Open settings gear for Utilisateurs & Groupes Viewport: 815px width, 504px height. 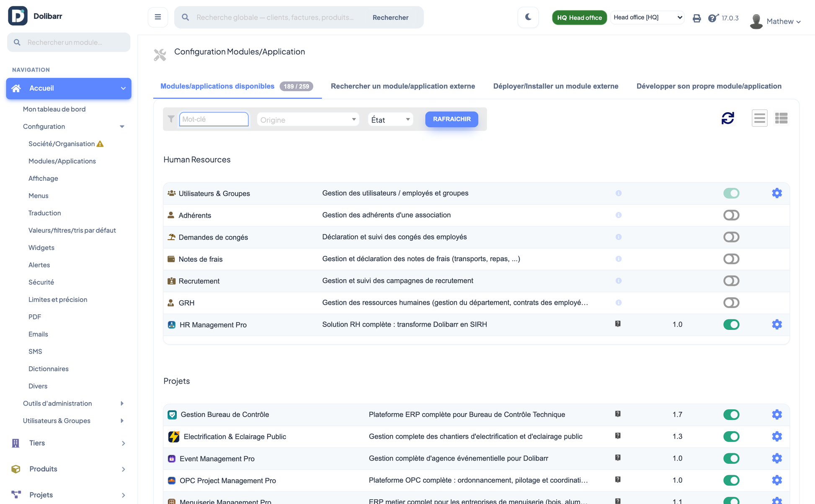point(777,193)
